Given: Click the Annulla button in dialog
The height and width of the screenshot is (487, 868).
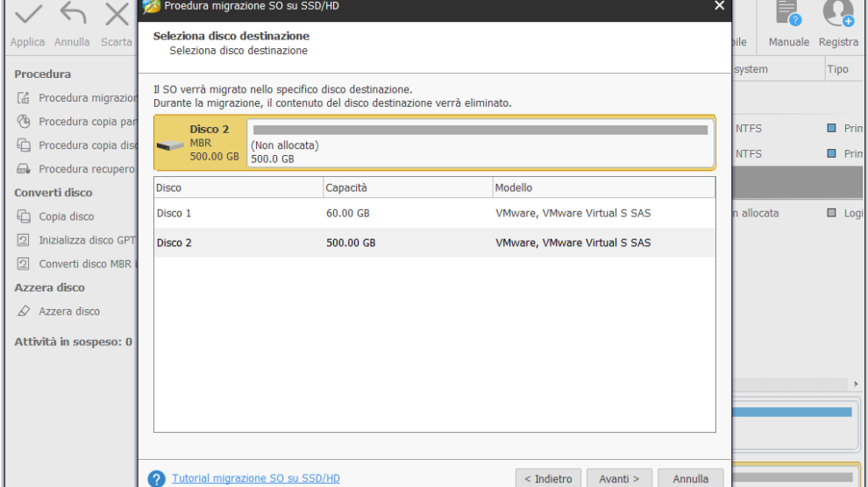Looking at the screenshot, I should (690, 478).
